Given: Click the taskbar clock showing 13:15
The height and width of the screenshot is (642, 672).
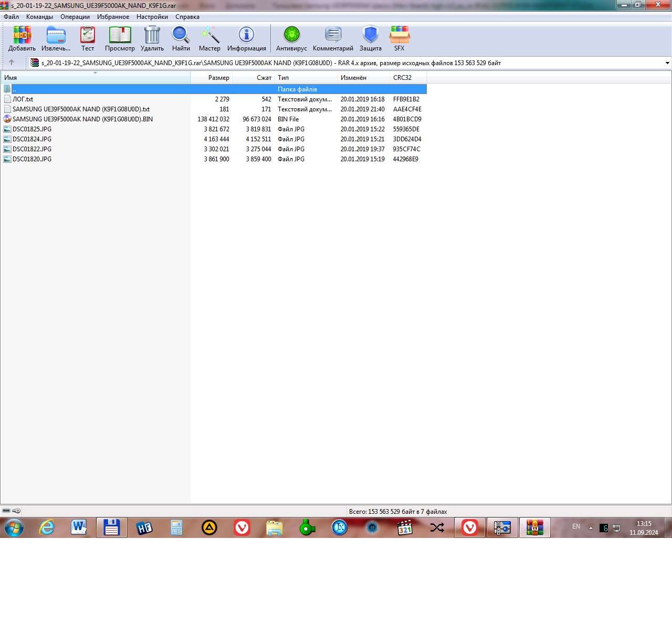Looking at the screenshot, I should (x=644, y=528).
